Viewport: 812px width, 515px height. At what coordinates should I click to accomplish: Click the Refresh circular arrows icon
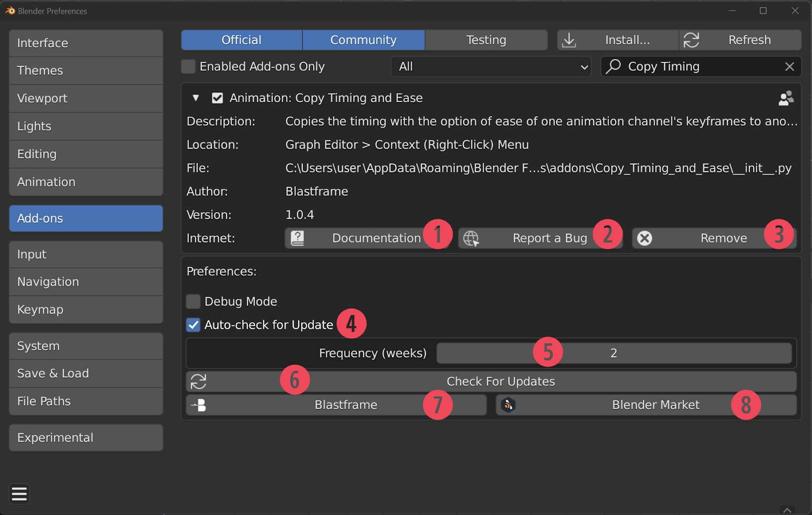[691, 40]
